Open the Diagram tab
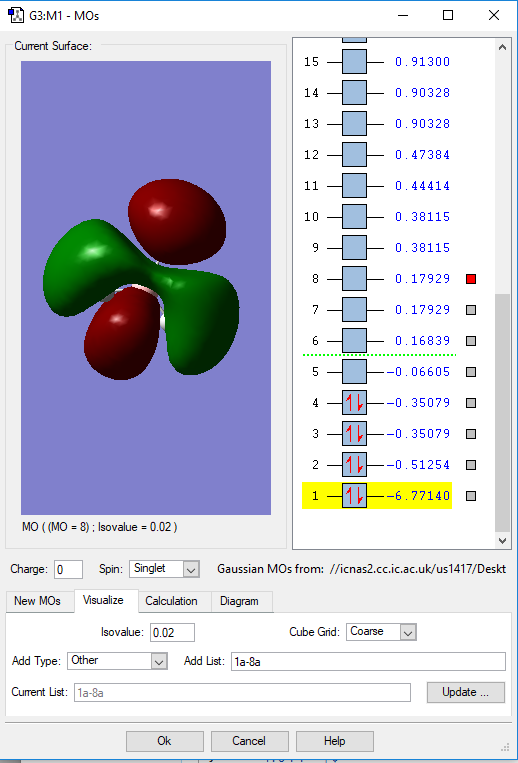The width and height of the screenshot is (518, 763). 239,601
